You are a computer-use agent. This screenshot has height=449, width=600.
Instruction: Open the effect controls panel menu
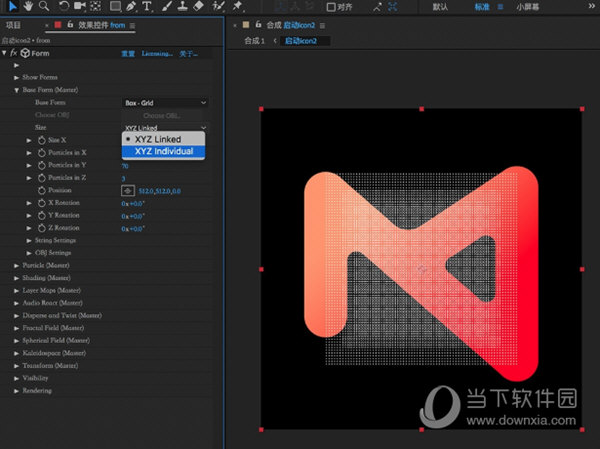coord(132,26)
